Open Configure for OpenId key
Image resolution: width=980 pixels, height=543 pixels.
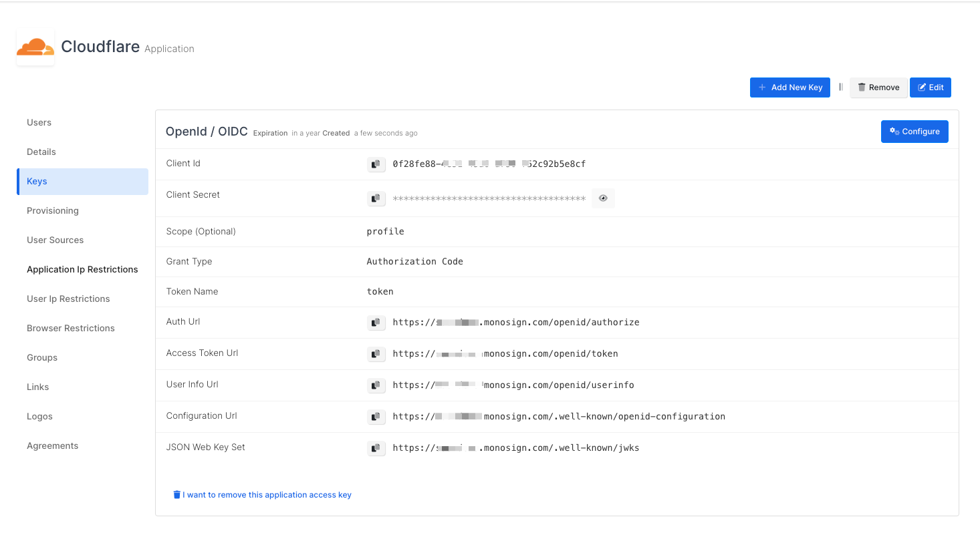(x=914, y=132)
